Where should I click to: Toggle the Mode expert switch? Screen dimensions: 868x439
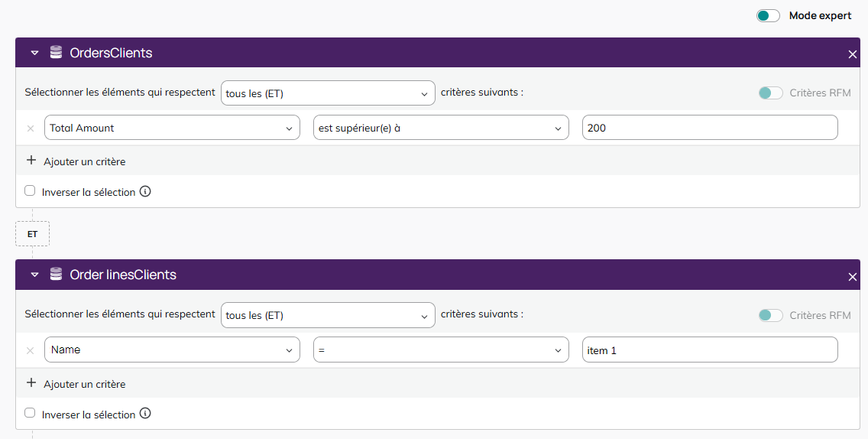click(768, 15)
